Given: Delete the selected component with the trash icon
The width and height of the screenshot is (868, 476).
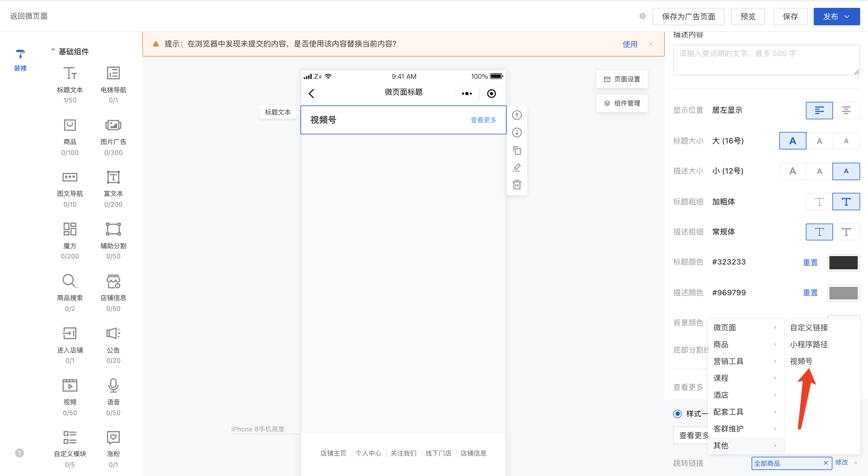Looking at the screenshot, I should pyautogui.click(x=517, y=184).
